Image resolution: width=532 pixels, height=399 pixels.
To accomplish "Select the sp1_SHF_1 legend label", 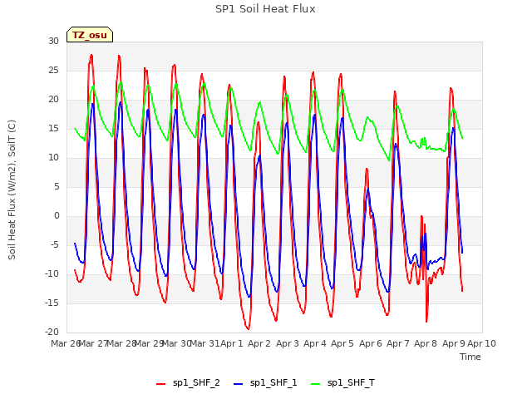I will [x=273, y=383].
